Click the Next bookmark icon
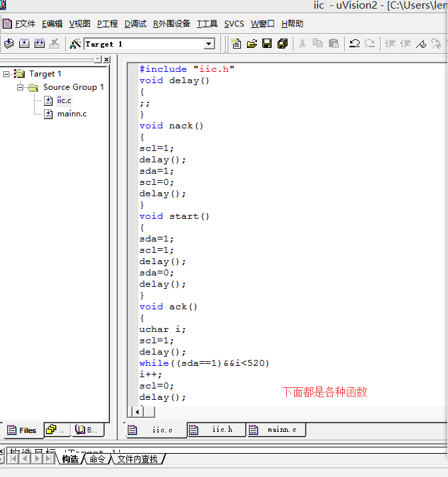 point(436,43)
